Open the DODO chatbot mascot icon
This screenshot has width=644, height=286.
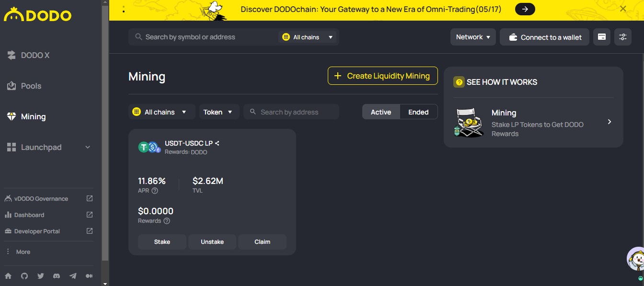coord(636,260)
